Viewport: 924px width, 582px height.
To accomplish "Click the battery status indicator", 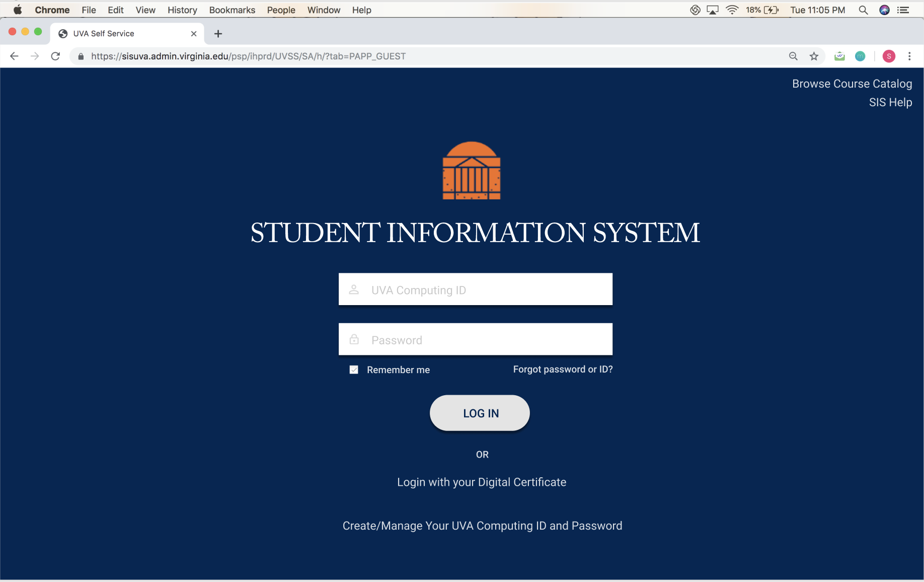I will (x=762, y=10).
